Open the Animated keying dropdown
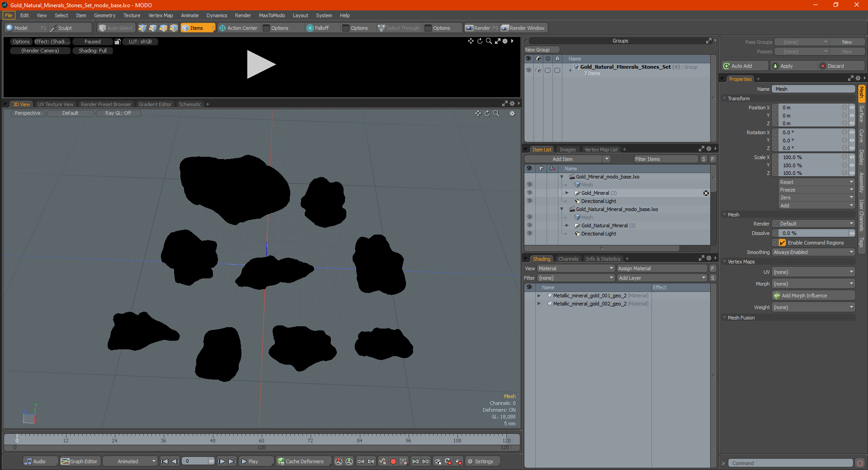 click(130, 461)
